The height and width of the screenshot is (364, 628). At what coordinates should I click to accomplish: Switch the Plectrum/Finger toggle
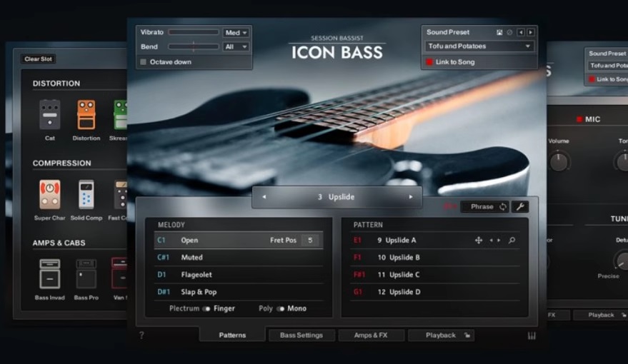(x=206, y=309)
